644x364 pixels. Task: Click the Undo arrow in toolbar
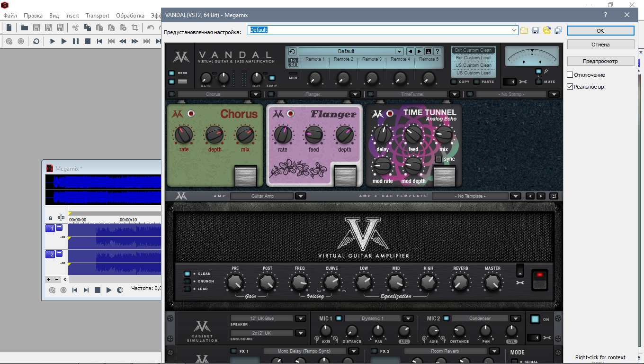click(x=151, y=27)
